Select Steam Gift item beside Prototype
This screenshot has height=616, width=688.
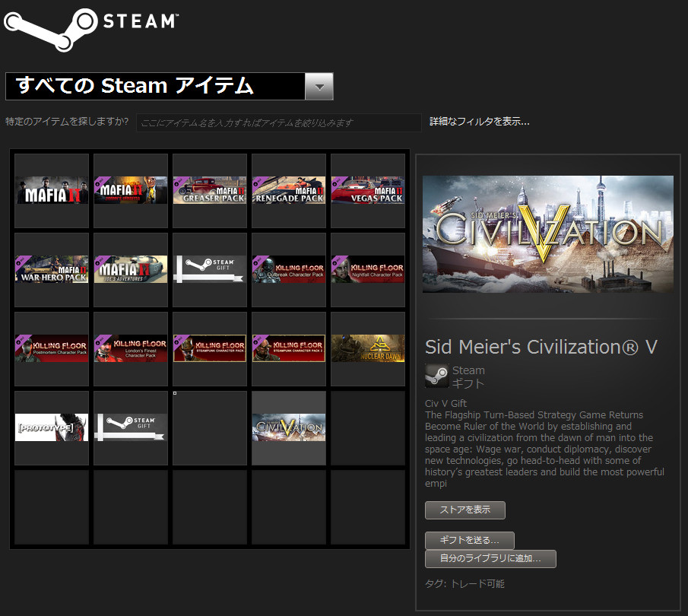pos(131,427)
